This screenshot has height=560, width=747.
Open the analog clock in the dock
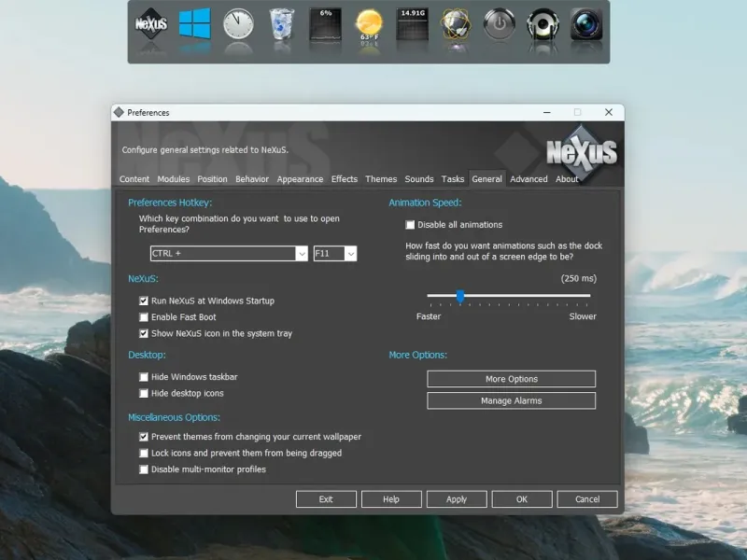coord(238,24)
